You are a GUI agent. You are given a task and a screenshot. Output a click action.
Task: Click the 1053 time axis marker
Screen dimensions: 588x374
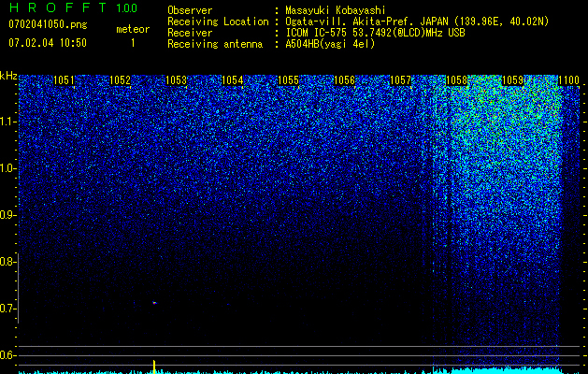coord(177,80)
